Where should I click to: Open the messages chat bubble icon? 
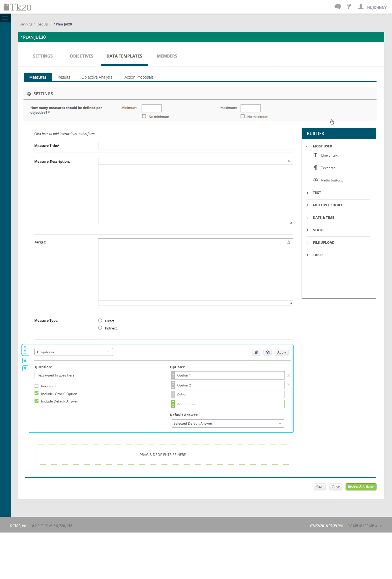338,7
